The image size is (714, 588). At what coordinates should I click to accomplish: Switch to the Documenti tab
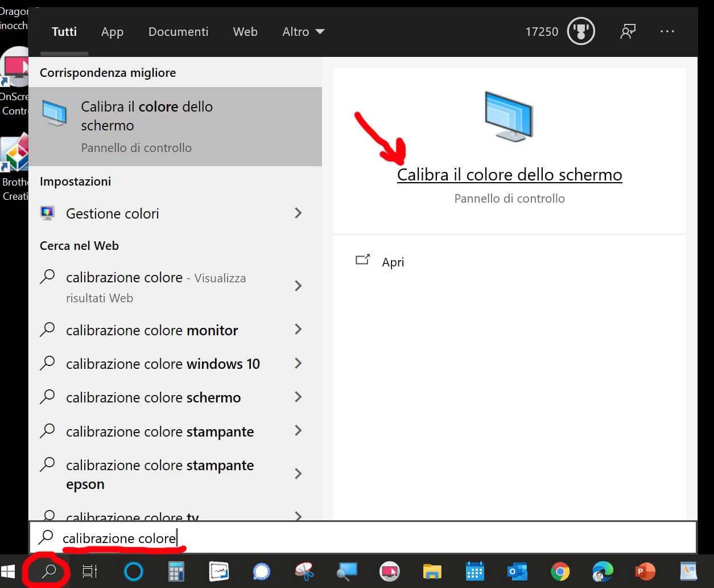pyautogui.click(x=178, y=32)
